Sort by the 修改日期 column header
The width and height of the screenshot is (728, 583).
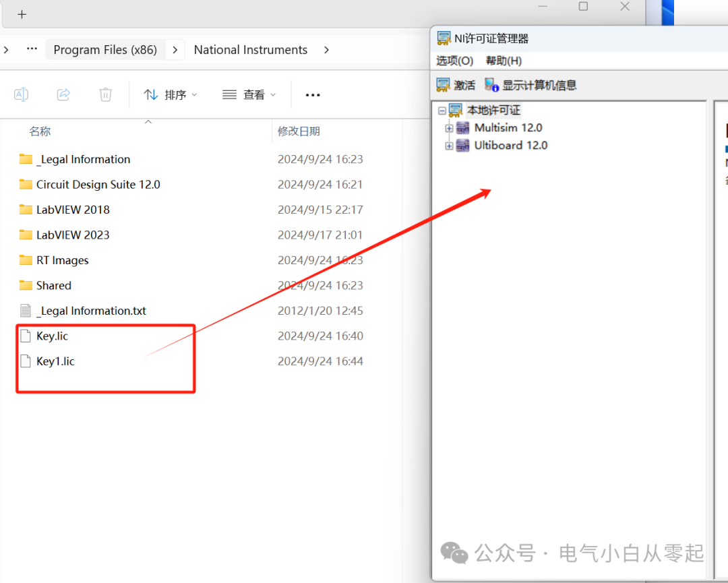[x=299, y=131]
